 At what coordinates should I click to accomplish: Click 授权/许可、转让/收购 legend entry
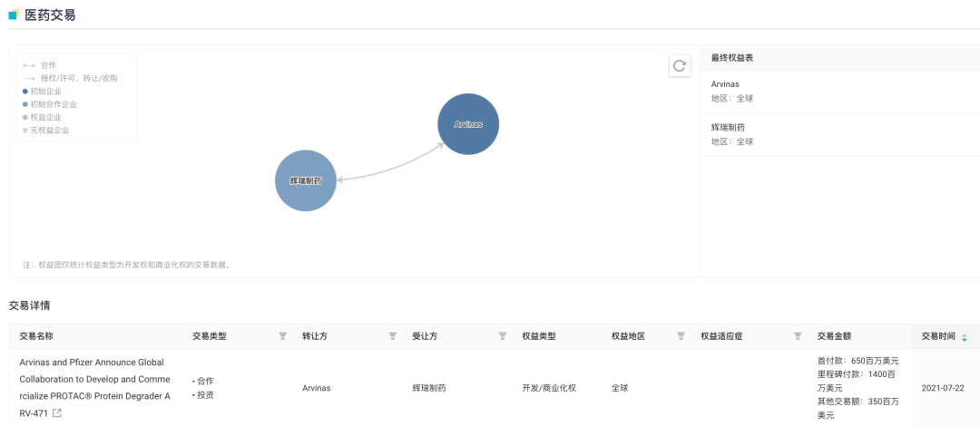point(70,78)
